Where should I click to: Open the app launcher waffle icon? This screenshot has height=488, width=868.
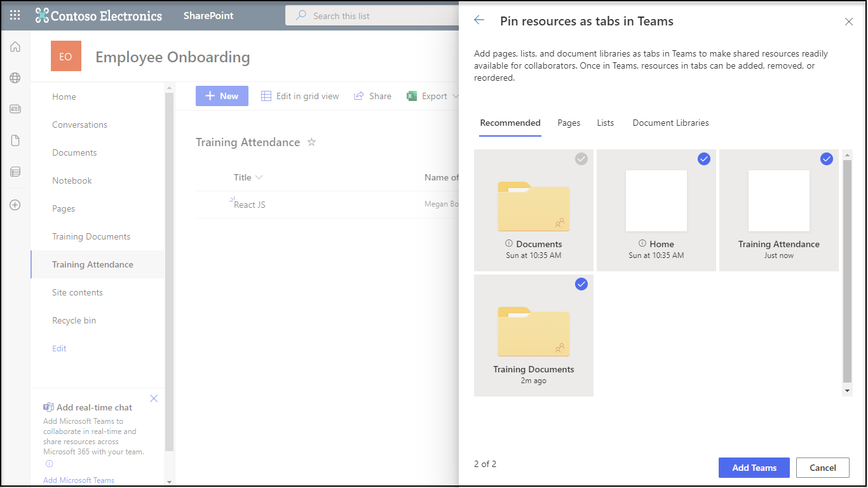15,15
